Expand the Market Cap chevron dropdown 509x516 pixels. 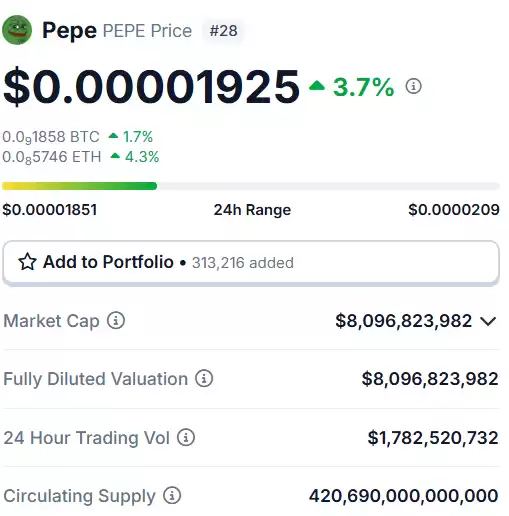pos(488,321)
